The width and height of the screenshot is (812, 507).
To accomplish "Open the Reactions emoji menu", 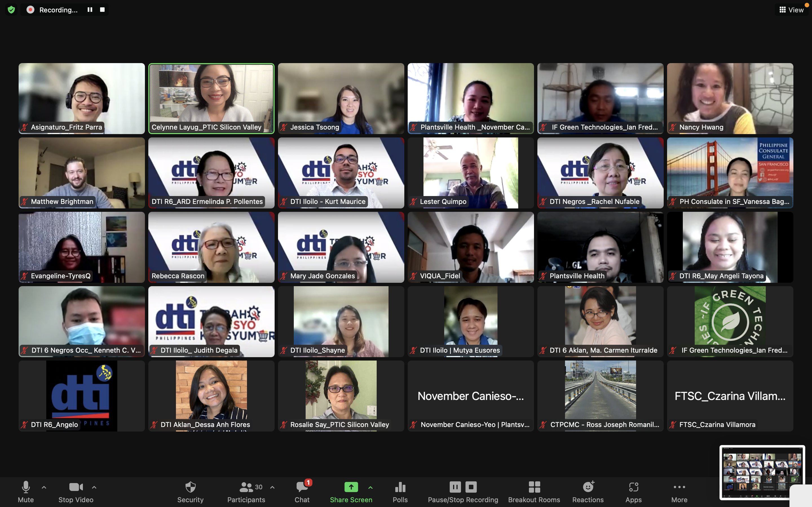I will pyautogui.click(x=588, y=487).
